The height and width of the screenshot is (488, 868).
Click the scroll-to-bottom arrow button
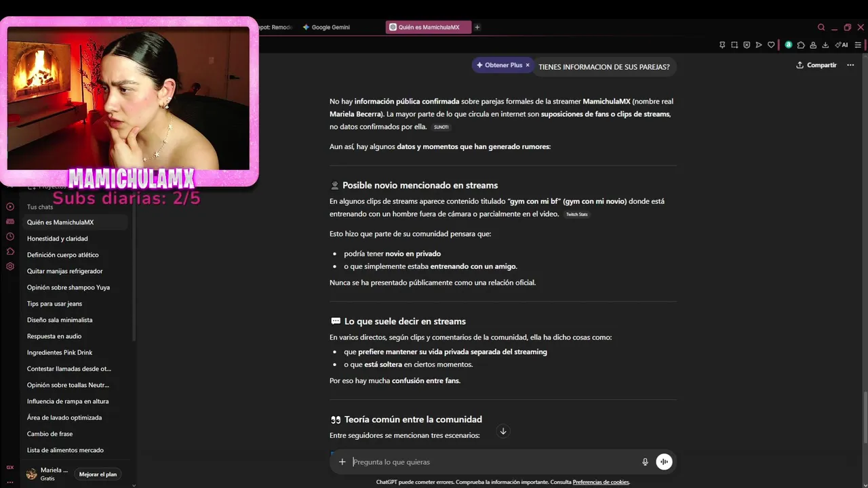tap(502, 431)
